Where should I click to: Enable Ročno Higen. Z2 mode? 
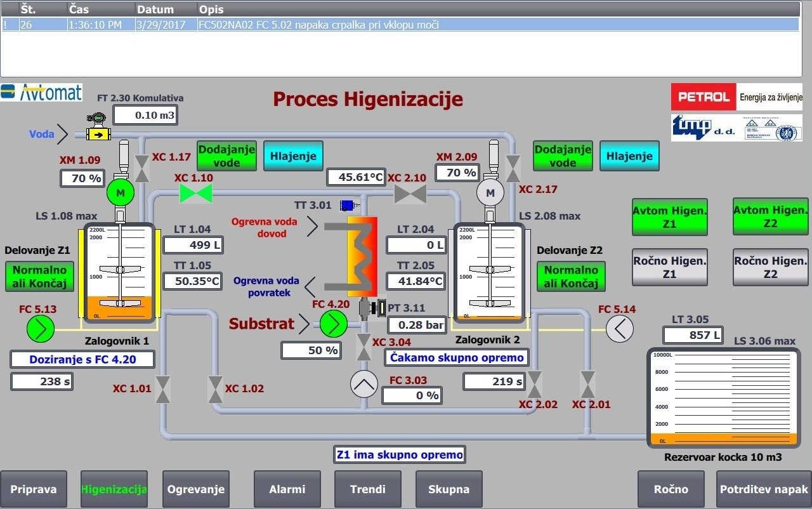point(770,268)
